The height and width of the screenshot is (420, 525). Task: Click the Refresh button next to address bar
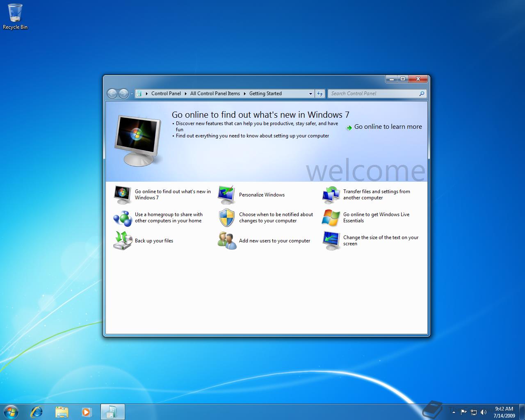pyautogui.click(x=320, y=94)
